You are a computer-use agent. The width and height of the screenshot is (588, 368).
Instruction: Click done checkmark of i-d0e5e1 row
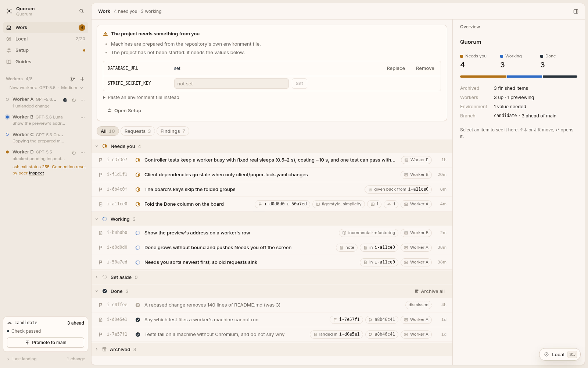138,320
